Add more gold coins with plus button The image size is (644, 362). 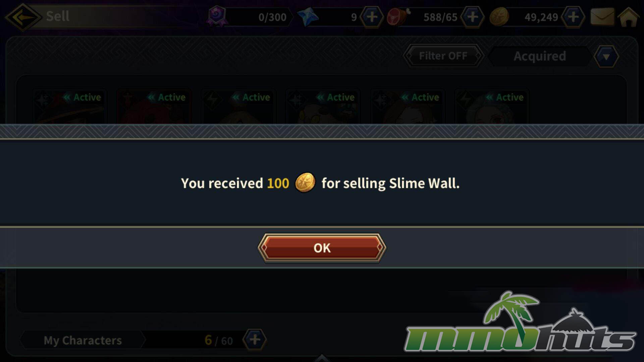(573, 17)
